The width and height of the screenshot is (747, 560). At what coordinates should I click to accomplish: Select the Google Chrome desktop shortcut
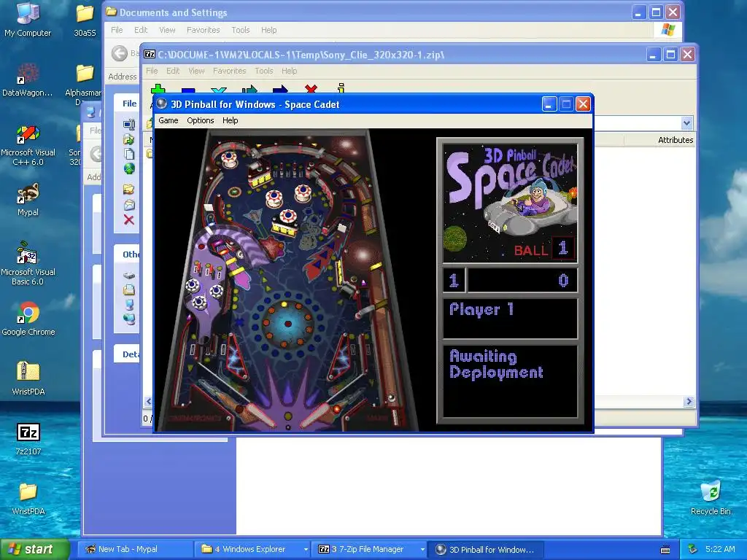(x=28, y=319)
